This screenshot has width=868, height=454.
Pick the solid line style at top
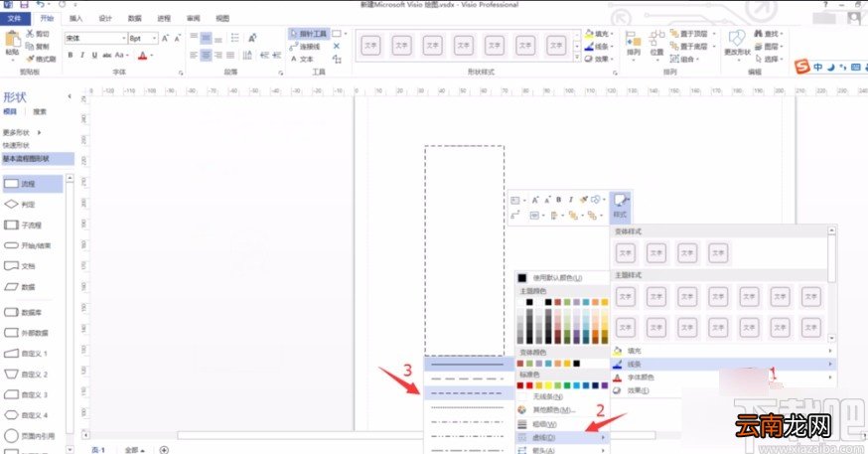coord(469,365)
